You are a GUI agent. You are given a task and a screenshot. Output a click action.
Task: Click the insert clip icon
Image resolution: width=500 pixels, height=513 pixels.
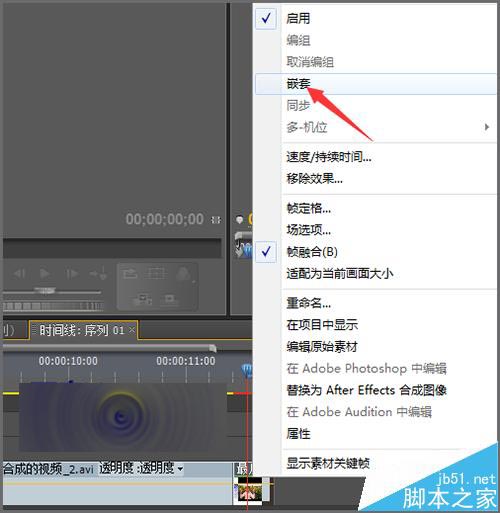pyautogui.click(x=143, y=299)
